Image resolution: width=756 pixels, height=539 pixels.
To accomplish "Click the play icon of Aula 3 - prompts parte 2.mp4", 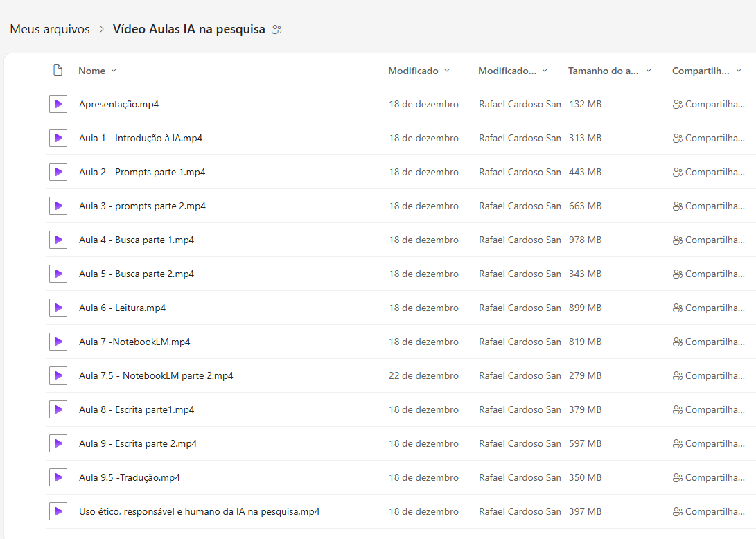I will [58, 206].
